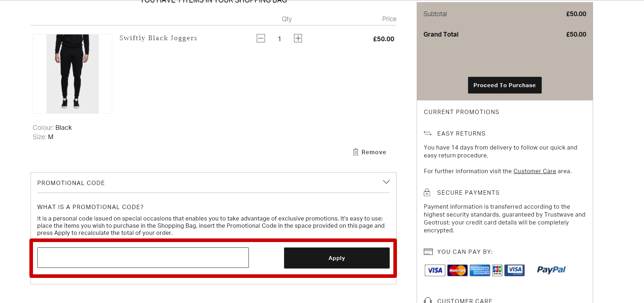This screenshot has height=303, width=644.
Task: Open the Swiftly Black Joggers product title
Action: click(158, 38)
